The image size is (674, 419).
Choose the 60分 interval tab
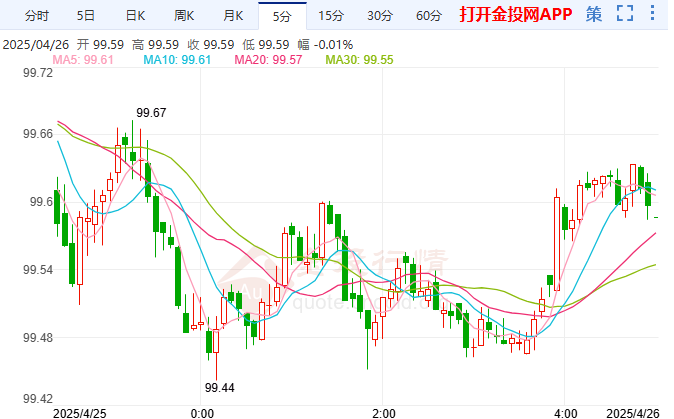coord(429,16)
